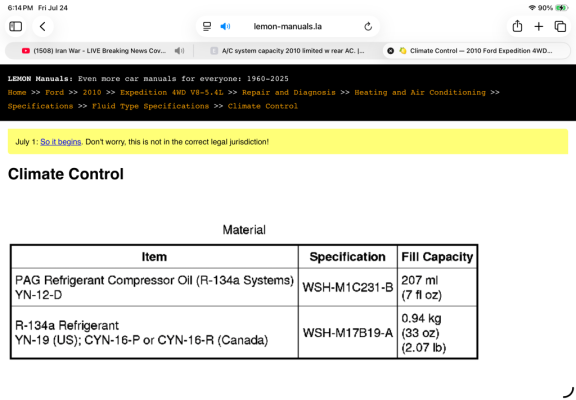Show all tabs overview icon
576x400 pixels.
(x=560, y=26)
